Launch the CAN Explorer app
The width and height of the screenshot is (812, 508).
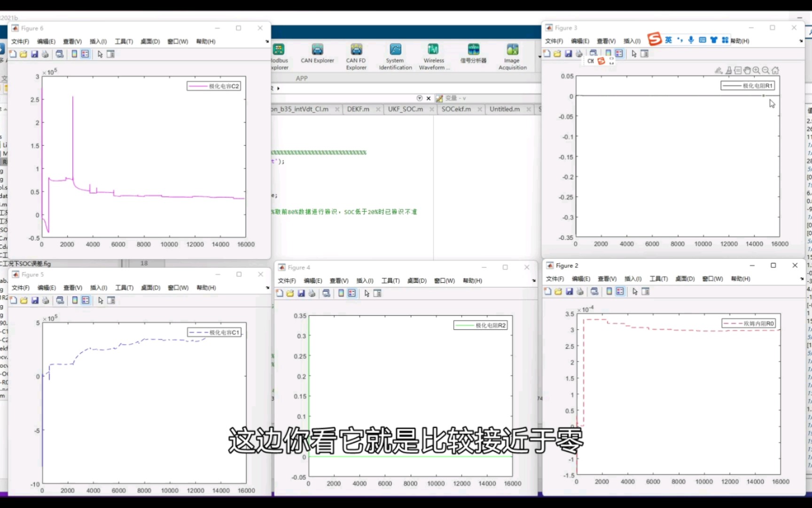pyautogui.click(x=317, y=53)
